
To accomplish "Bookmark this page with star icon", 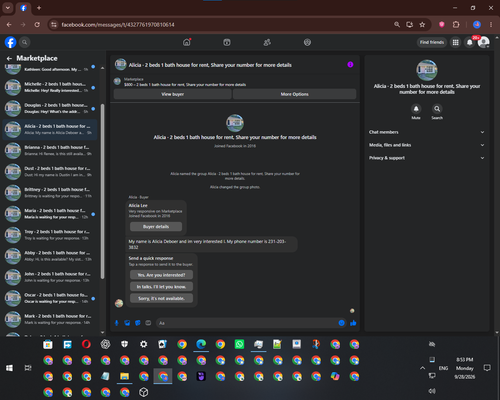I will [x=422, y=25].
